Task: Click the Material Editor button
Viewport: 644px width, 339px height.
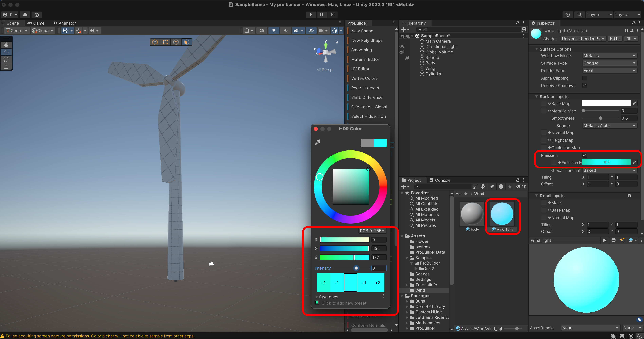Action: click(365, 59)
